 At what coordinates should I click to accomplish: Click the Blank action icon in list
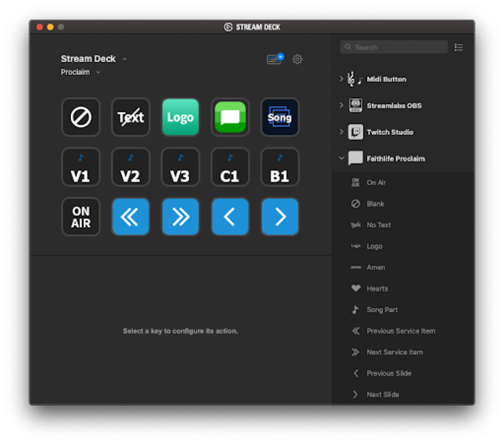356,204
